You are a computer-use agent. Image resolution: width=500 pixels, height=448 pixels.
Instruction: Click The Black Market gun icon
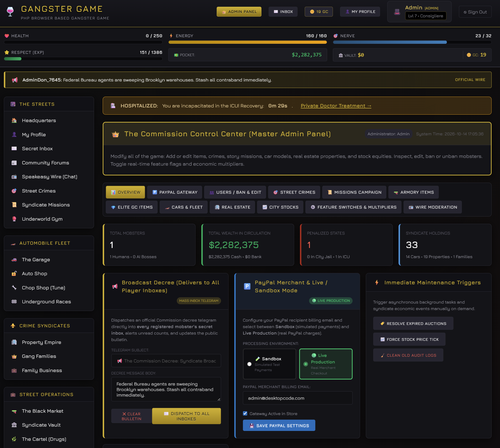pos(14,411)
